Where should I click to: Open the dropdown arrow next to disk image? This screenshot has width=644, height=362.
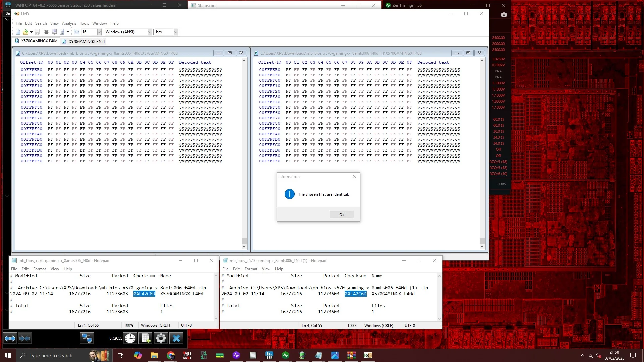pyautogui.click(x=68, y=32)
